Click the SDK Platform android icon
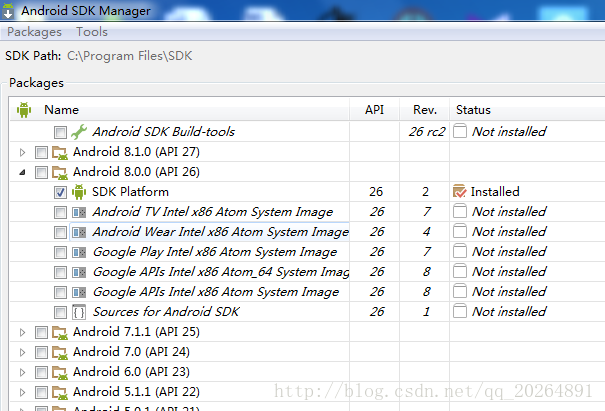The height and width of the screenshot is (411, 605). (x=79, y=192)
